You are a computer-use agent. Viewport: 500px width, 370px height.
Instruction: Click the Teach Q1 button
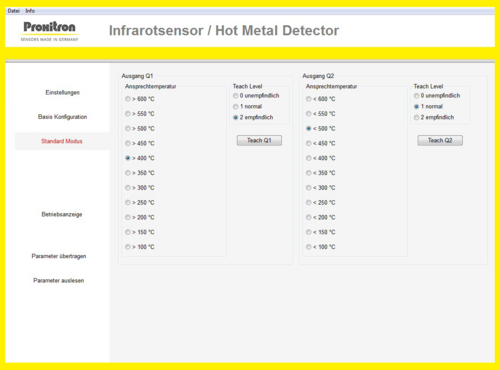[x=259, y=140]
